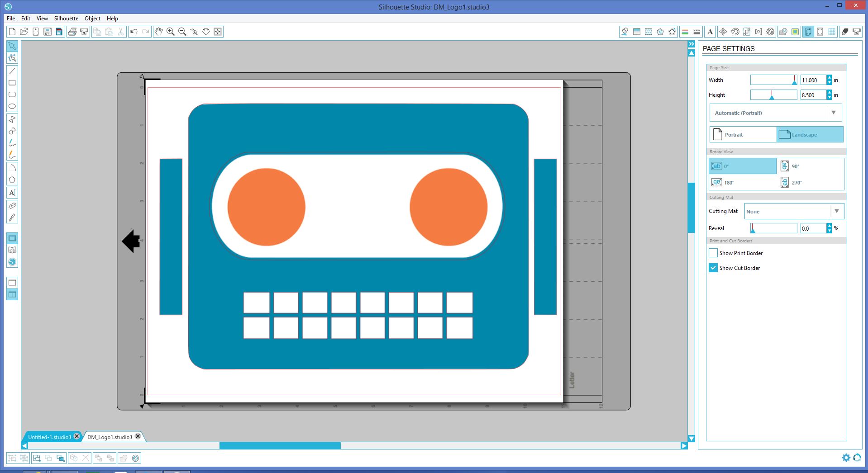The height and width of the screenshot is (473, 868).
Task: Open Rotate panel icon
Action: 735,32
